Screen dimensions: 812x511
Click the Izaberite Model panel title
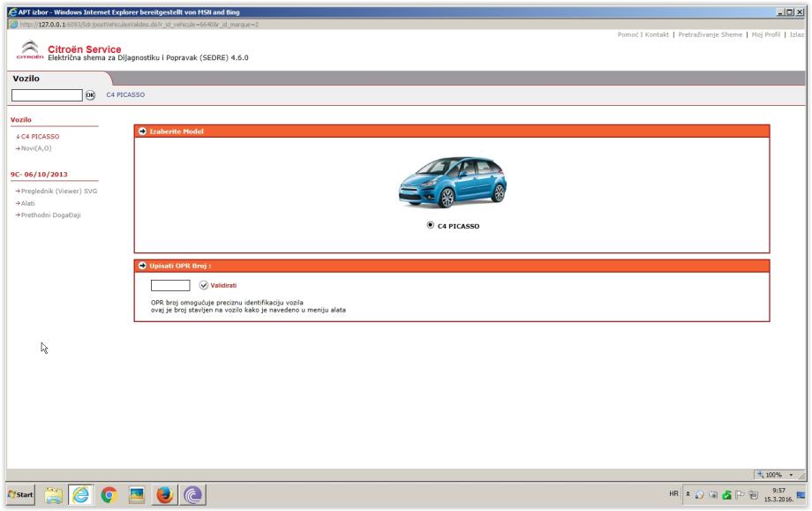[x=176, y=132]
